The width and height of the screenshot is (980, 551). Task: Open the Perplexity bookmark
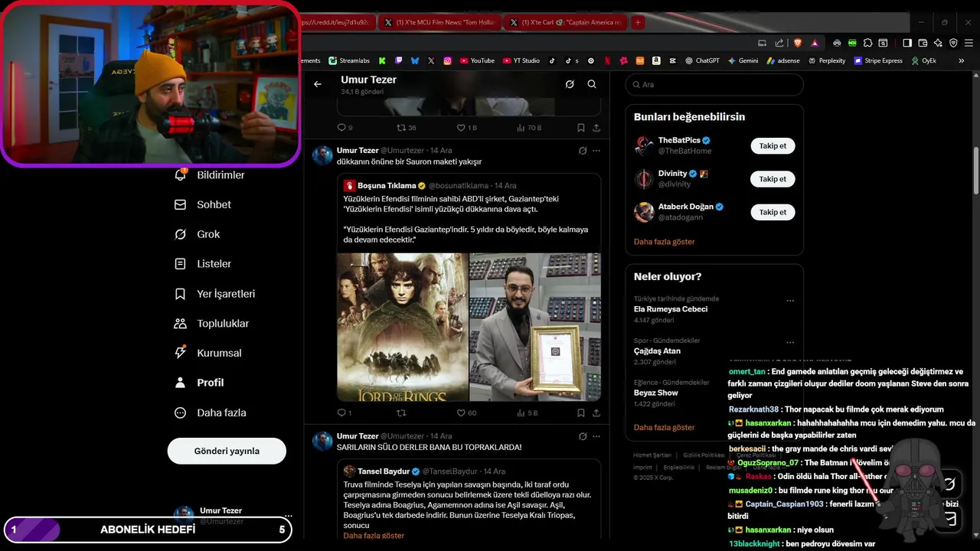(x=826, y=60)
